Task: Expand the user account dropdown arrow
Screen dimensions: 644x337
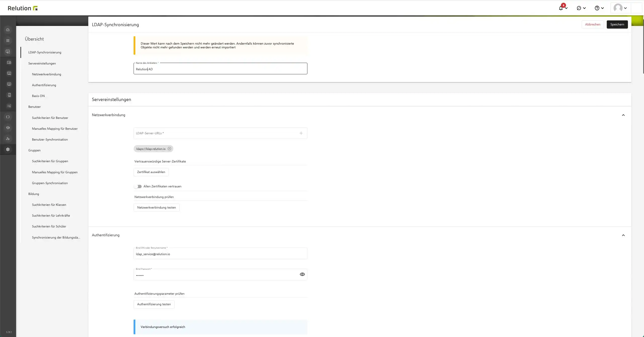Action: 625,8
